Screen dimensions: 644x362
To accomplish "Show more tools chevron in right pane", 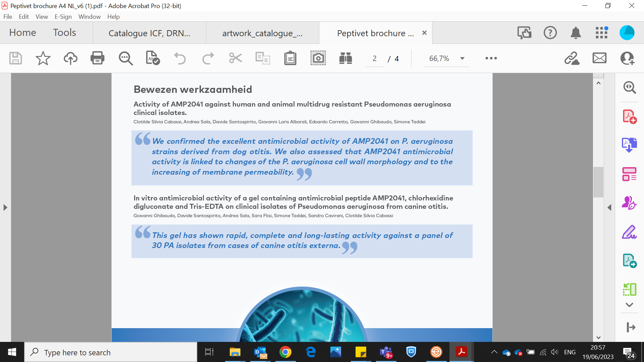I will coord(629,305).
